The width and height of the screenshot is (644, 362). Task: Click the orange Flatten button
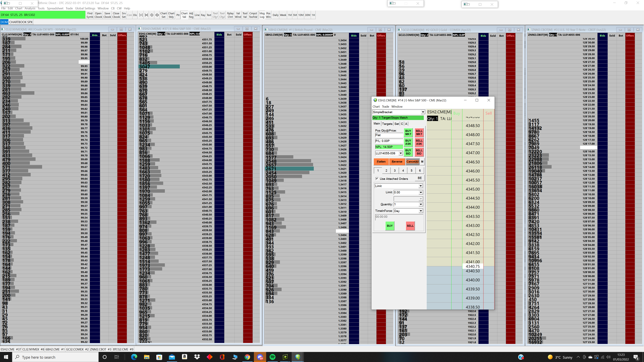tap(381, 162)
